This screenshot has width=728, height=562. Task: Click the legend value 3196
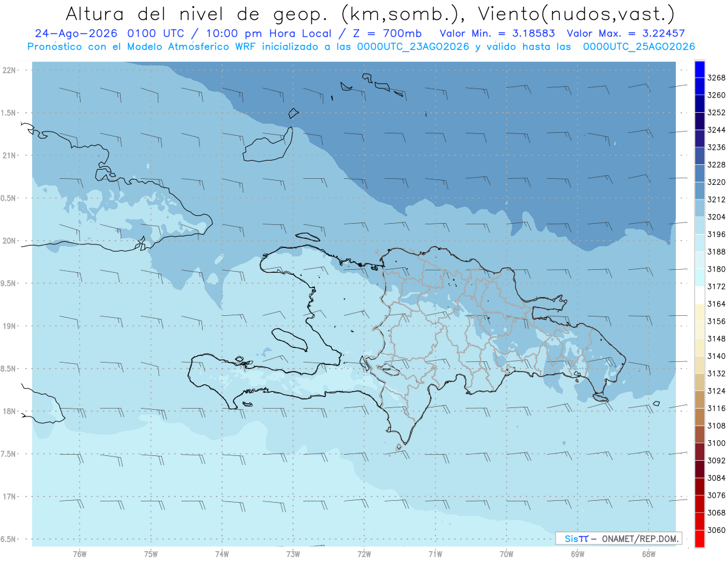716,234
